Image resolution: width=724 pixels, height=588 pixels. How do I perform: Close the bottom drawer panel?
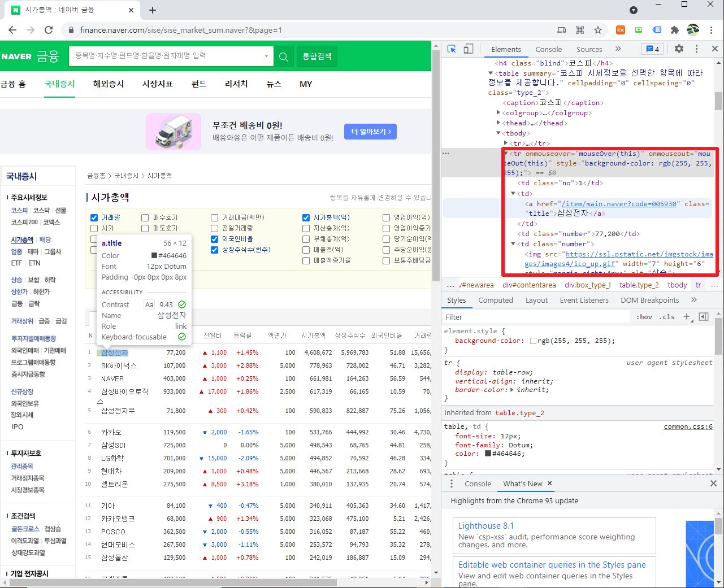point(713,484)
